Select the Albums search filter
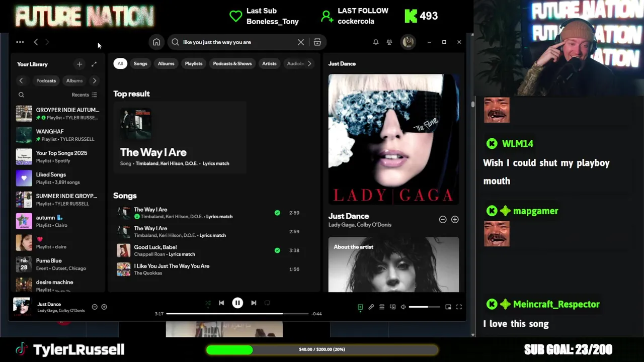 pyautogui.click(x=166, y=64)
